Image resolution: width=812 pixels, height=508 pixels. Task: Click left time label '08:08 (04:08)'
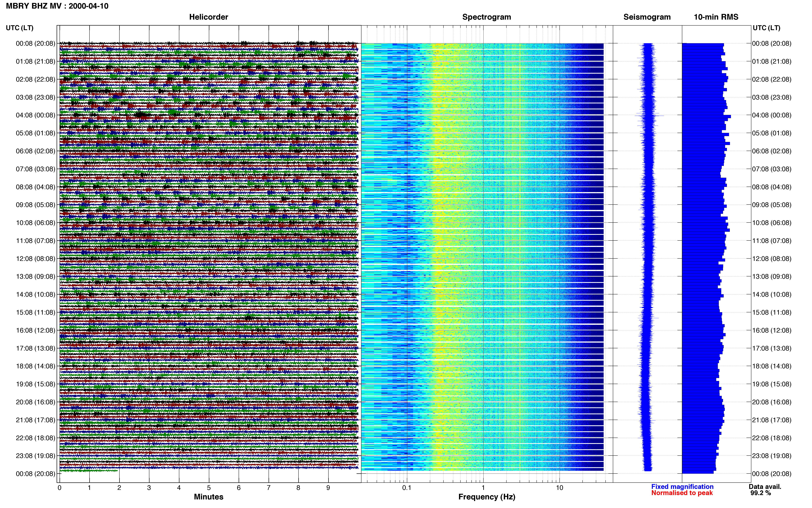click(x=36, y=187)
